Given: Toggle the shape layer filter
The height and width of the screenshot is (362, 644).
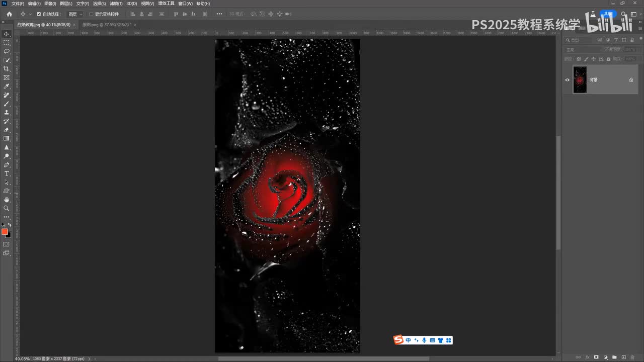Looking at the screenshot, I should click(624, 40).
